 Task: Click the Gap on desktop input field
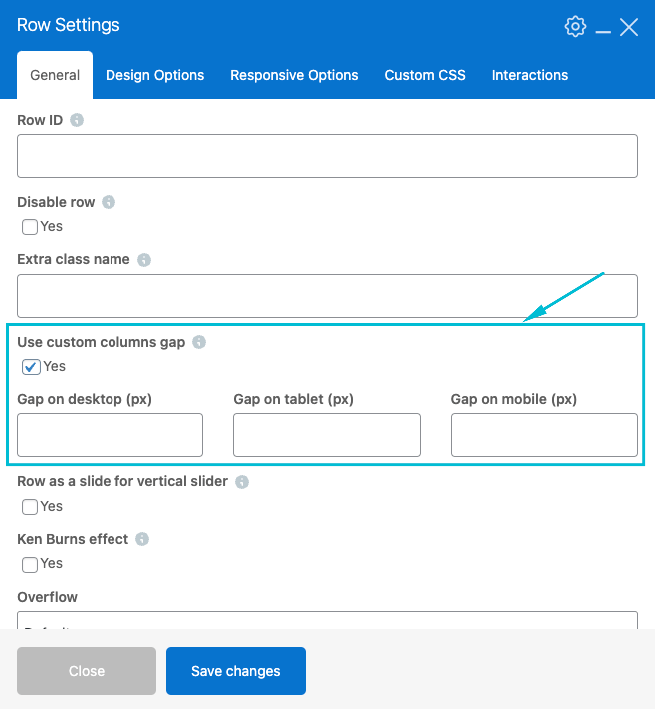click(110, 435)
